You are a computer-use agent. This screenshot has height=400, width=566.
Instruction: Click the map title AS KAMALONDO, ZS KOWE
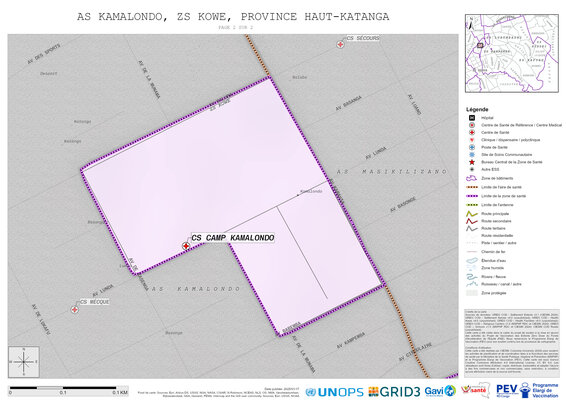click(233, 17)
